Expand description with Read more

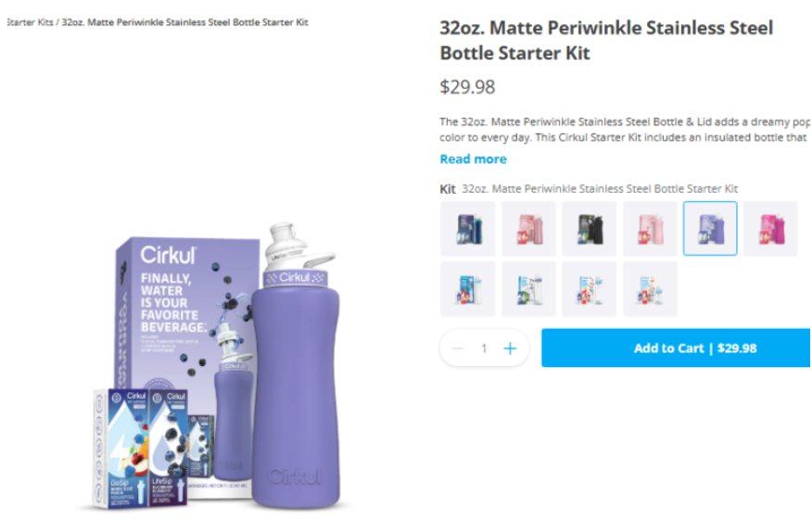click(x=473, y=159)
